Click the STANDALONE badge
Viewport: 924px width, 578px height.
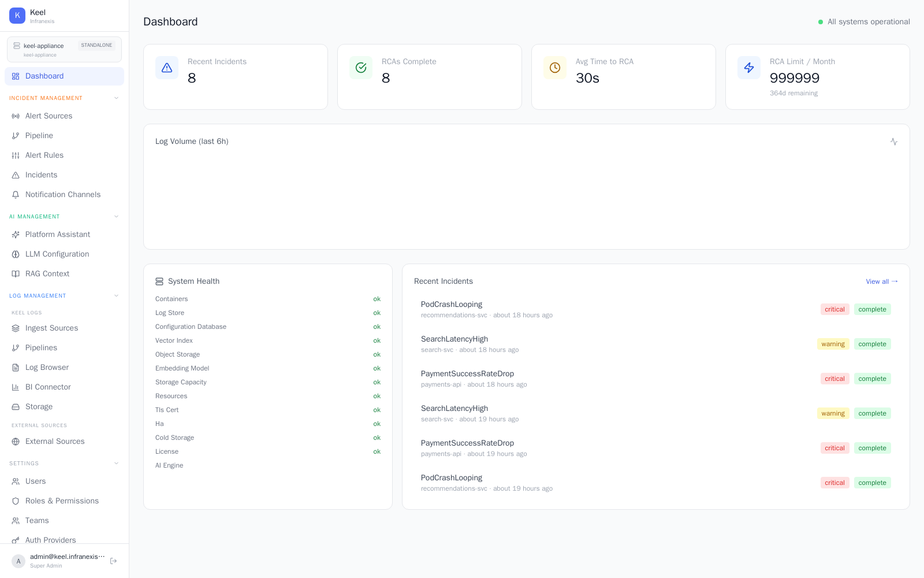click(x=96, y=46)
